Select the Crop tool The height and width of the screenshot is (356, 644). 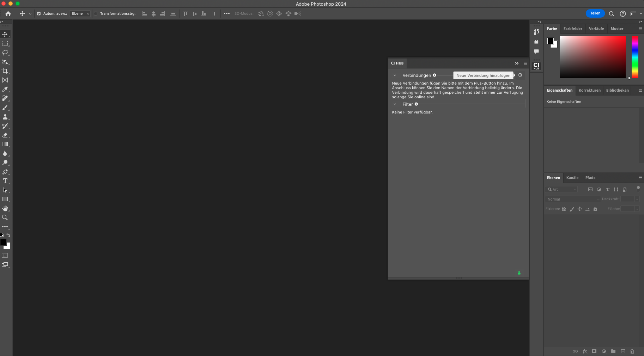tap(5, 71)
